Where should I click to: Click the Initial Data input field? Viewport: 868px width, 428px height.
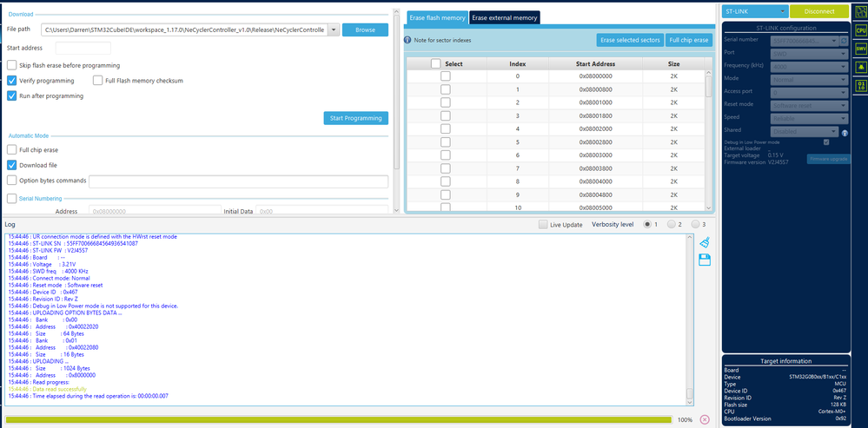pyautogui.click(x=321, y=211)
